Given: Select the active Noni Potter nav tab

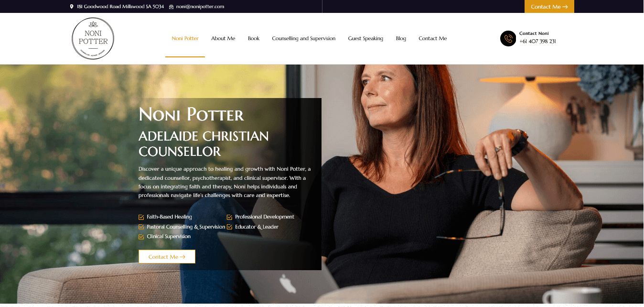Looking at the screenshot, I should click(185, 38).
